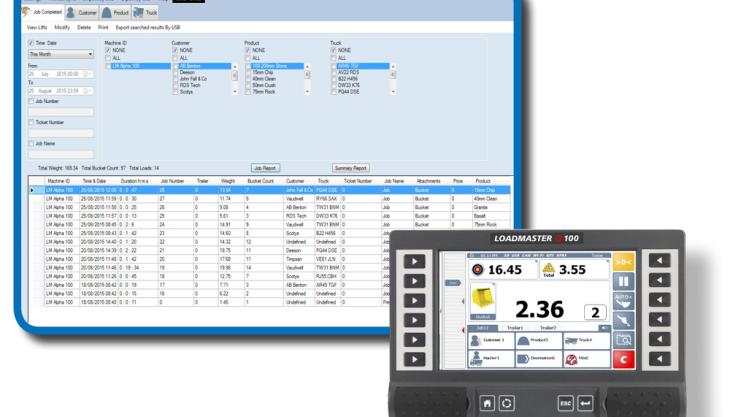The image size is (730, 417).
Task: Open the From date picker arrow
Action: pos(90,74)
